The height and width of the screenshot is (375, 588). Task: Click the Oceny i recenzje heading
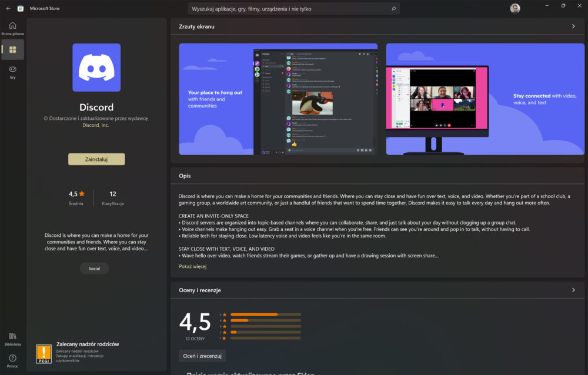pos(199,290)
